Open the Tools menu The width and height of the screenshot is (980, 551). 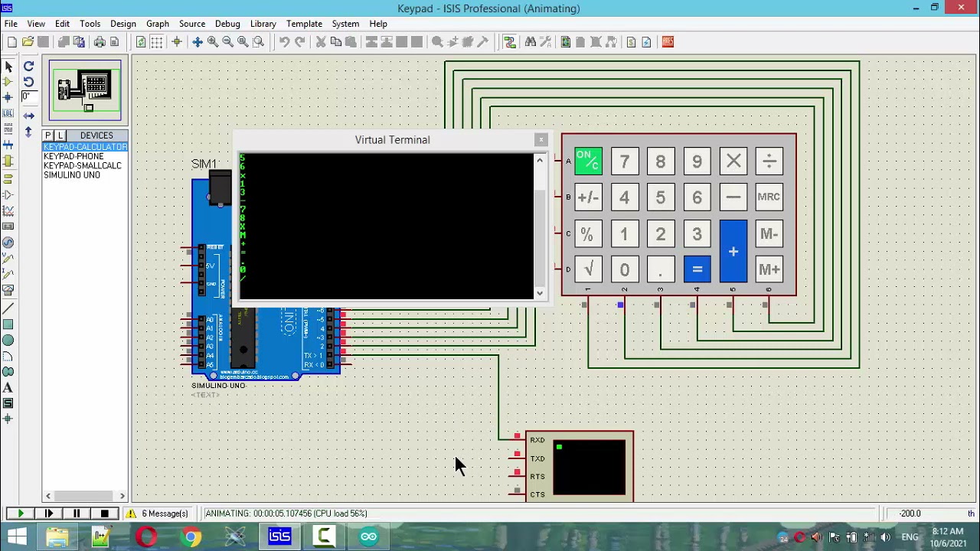tap(90, 24)
